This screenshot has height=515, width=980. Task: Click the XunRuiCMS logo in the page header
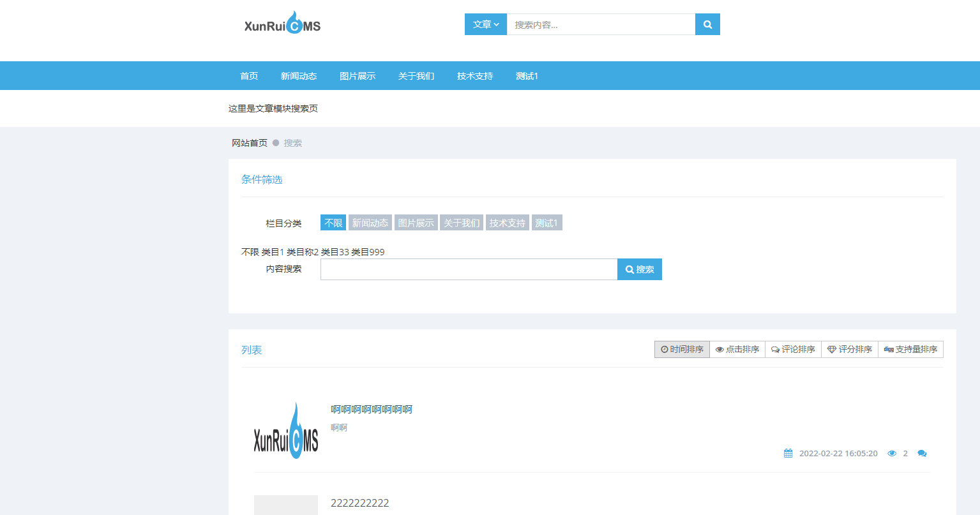[x=282, y=24]
